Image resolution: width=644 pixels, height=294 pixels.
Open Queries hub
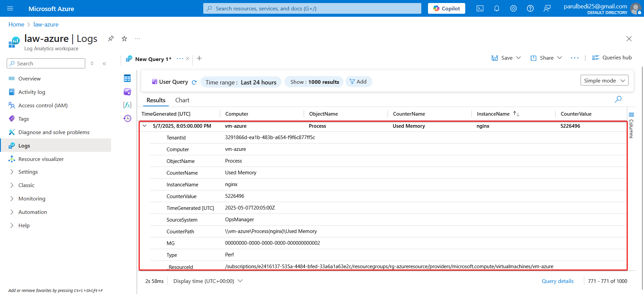(x=612, y=58)
